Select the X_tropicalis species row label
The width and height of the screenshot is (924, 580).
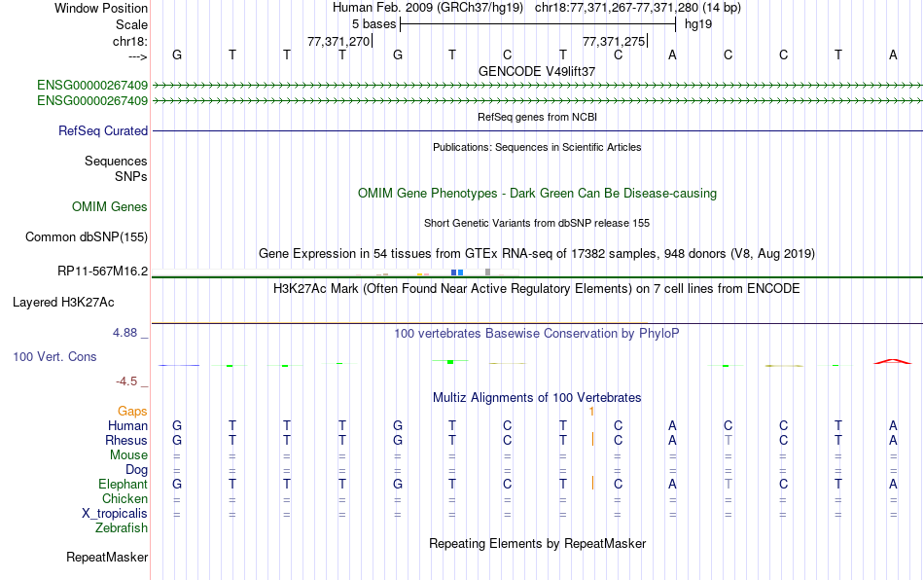pyautogui.click(x=115, y=514)
